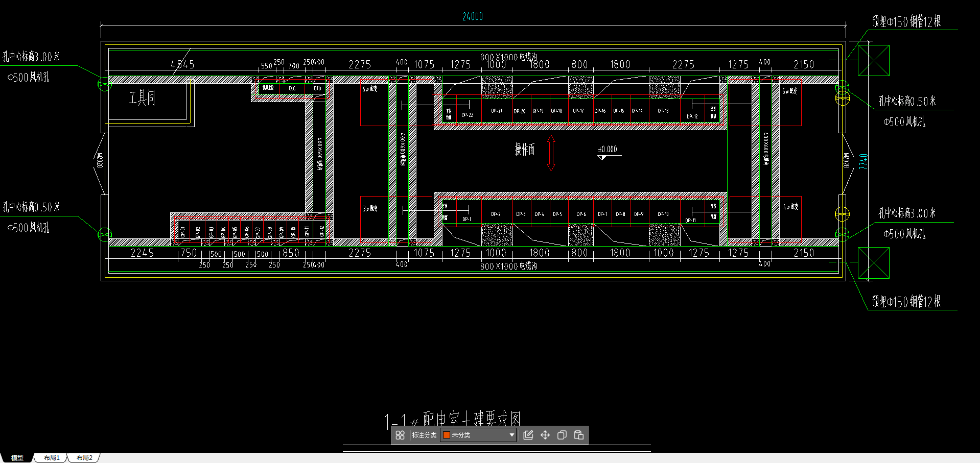Click the top-right 预埋Φ150钢管12根 note
Viewport: 980px width, 463px height.
(x=906, y=21)
